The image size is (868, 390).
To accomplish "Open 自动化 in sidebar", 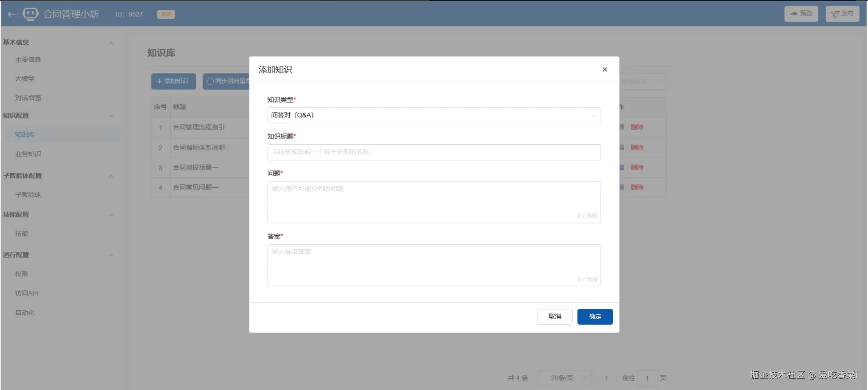I will 25,313.
